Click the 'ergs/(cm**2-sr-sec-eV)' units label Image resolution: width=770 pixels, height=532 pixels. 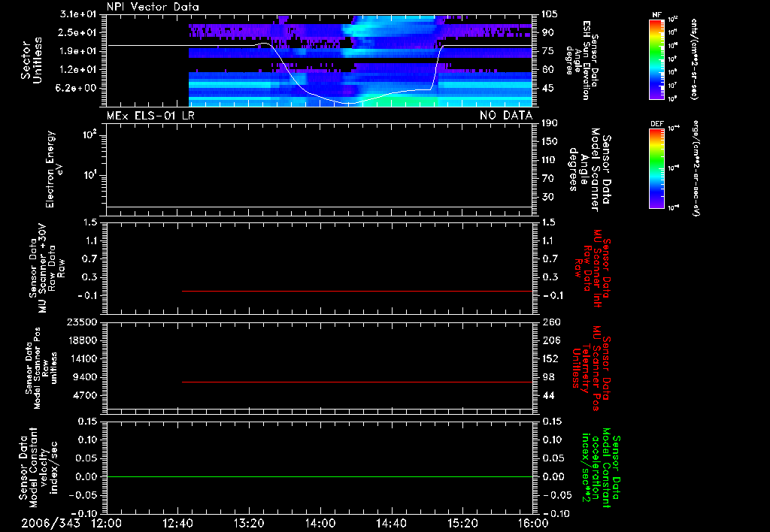[x=696, y=168]
